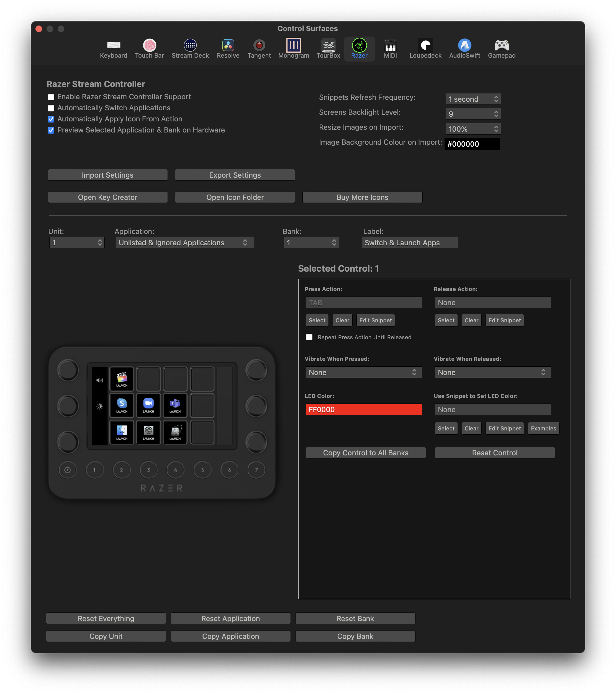Click Select under Press Action

(x=317, y=320)
